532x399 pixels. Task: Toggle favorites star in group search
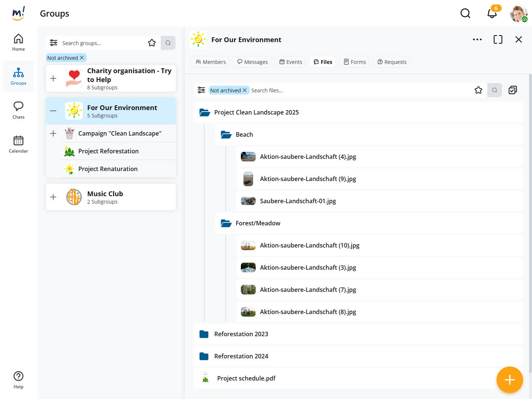pos(152,43)
